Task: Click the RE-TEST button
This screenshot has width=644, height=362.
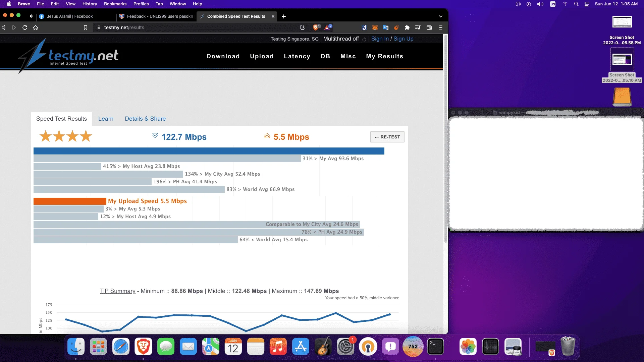Action: click(x=387, y=137)
